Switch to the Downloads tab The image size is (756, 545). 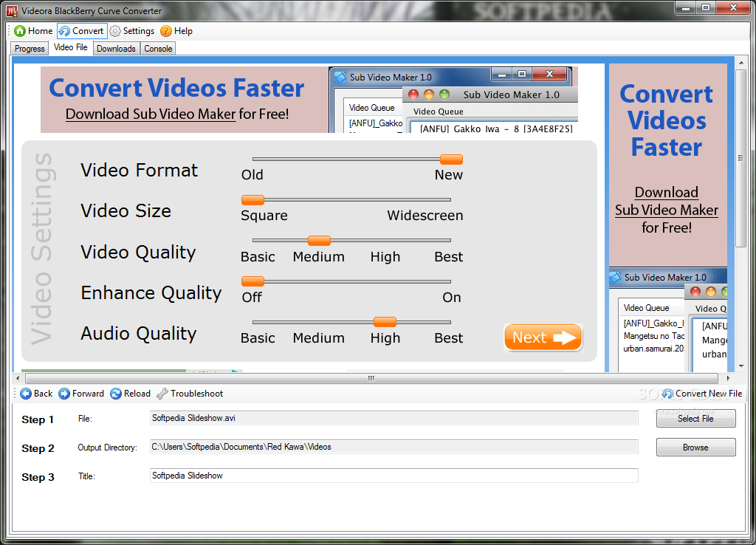(116, 49)
